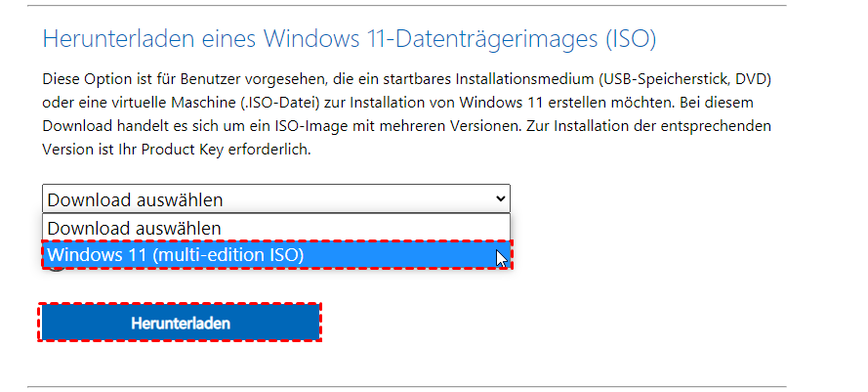Click the "(ISO)" text in the heading
The image size is (868, 392).
(x=627, y=40)
